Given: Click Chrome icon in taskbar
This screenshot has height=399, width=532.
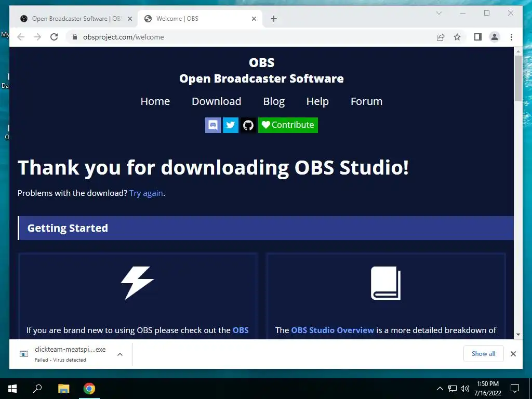Looking at the screenshot, I should [89, 389].
